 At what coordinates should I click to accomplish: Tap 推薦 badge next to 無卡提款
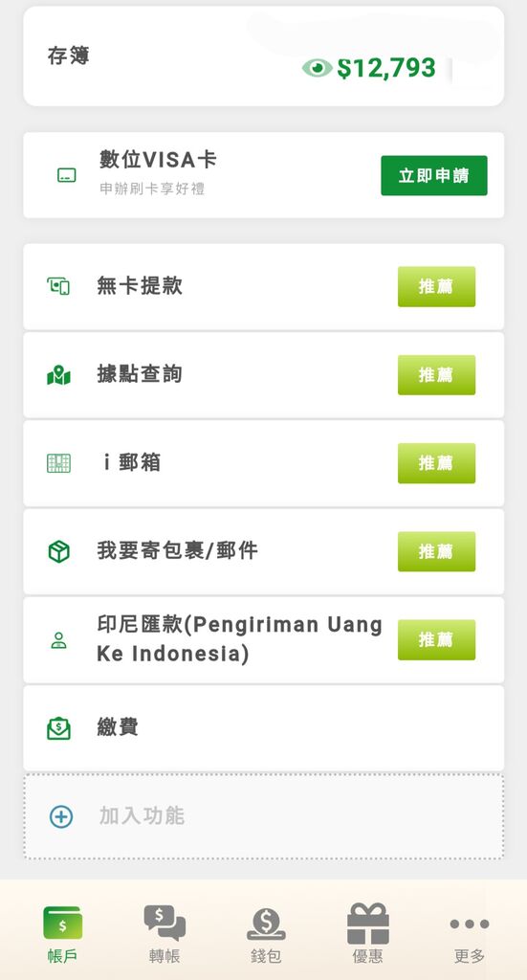pyautogui.click(x=436, y=287)
